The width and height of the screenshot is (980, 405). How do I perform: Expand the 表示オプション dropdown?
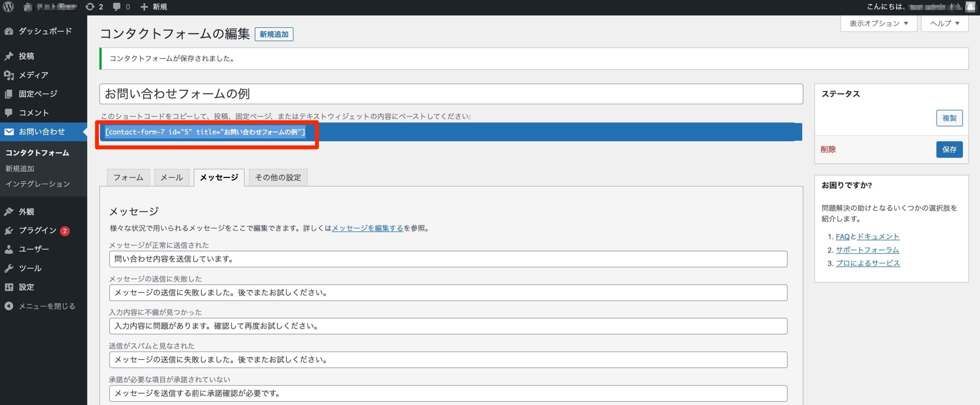pyautogui.click(x=878, y=23)
